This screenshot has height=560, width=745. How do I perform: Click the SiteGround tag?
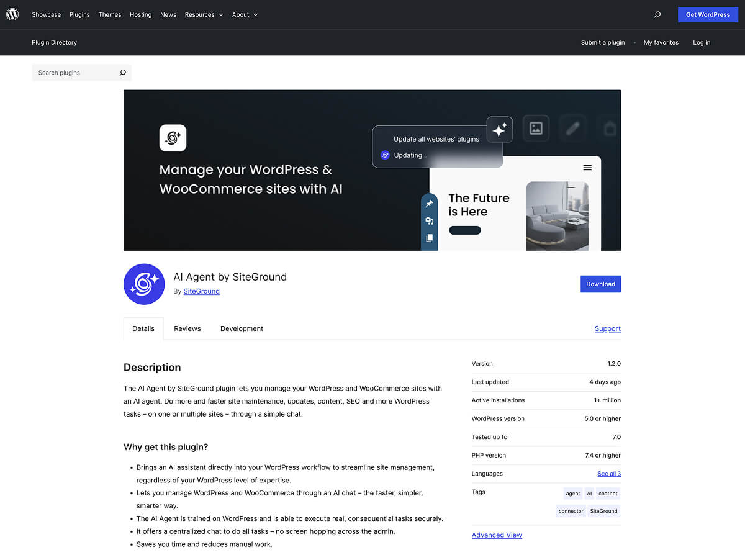(x=603, y=511)
